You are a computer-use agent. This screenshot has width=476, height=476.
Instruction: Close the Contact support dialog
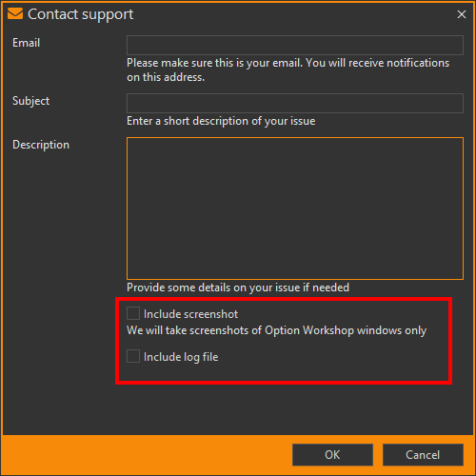click(462, 14)
